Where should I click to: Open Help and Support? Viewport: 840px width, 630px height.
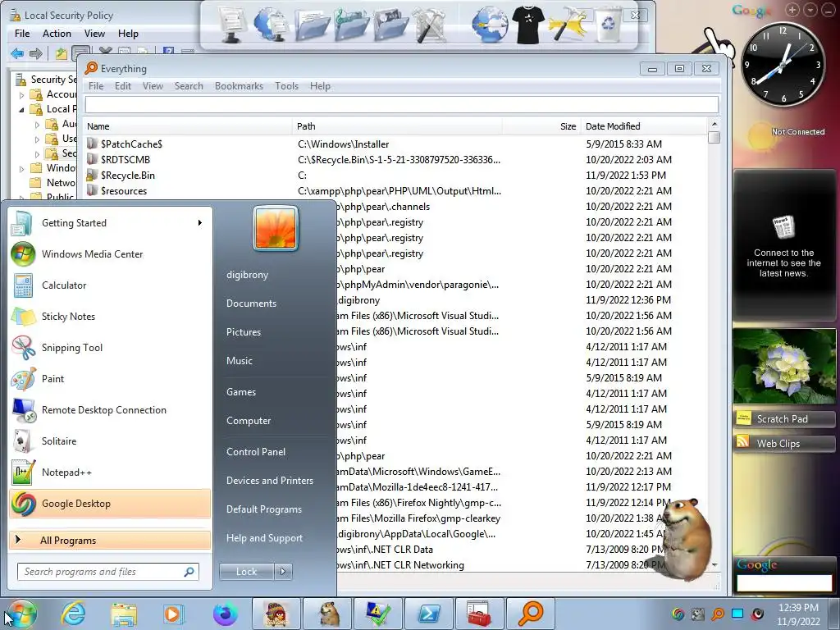click(x=264, y=538)
